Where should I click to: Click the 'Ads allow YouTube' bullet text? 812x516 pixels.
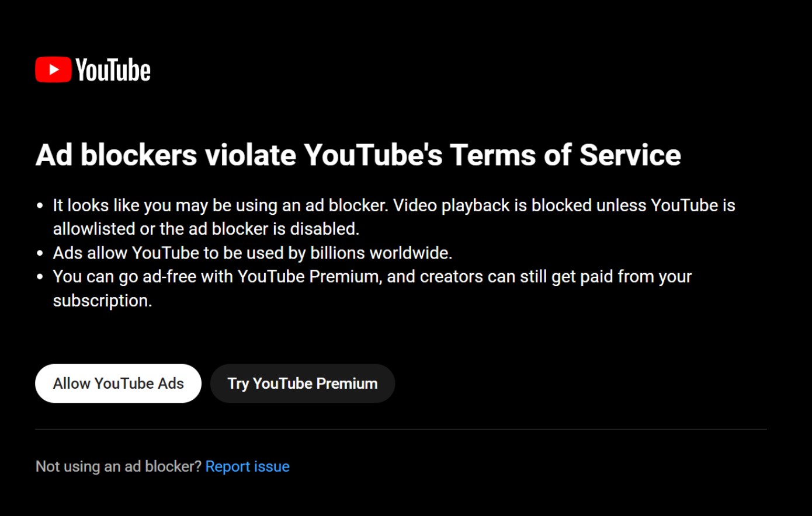pos(252,253)
